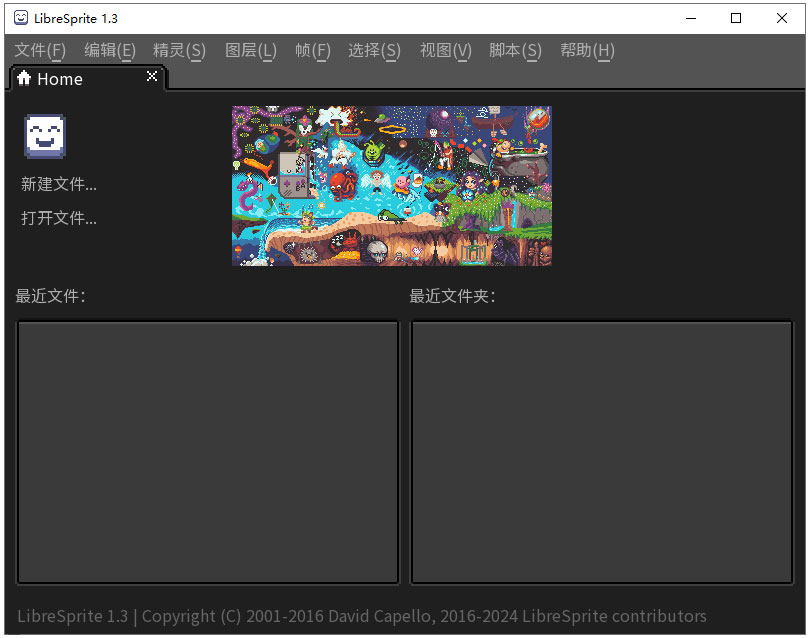
Task: Minimize the LibreSprite window
Action: [x=691, y=19]
